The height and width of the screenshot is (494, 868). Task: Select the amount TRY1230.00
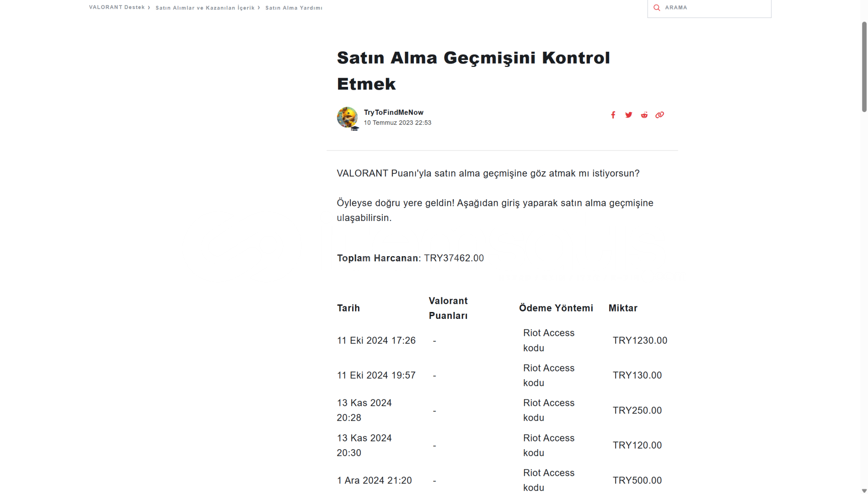point(640,340)
